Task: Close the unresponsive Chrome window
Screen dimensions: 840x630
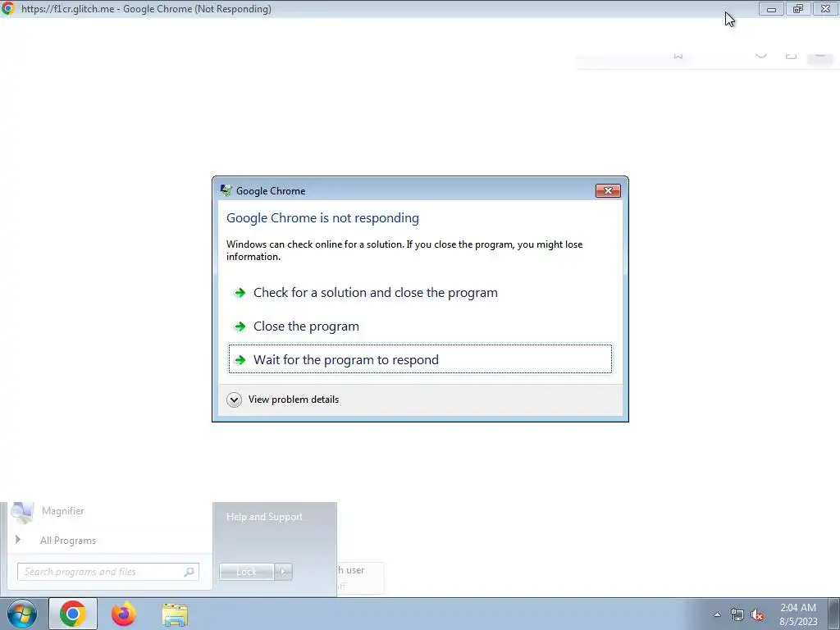Action: coord(825,9)
